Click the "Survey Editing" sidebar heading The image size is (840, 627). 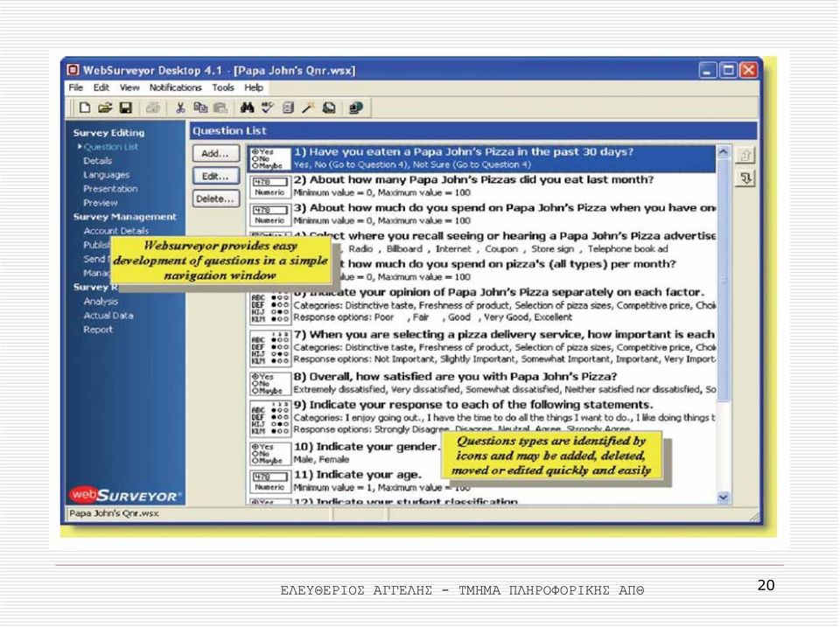click(x=108, y=133)
